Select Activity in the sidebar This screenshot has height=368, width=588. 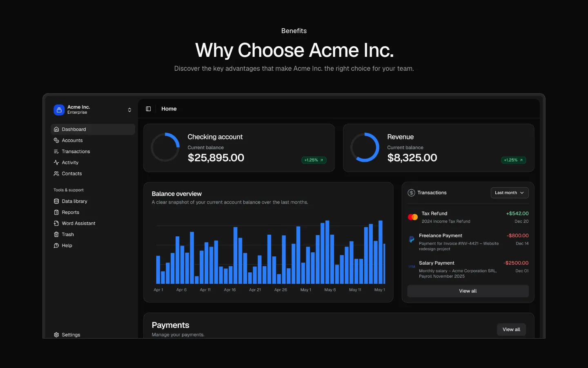(93, 162)
